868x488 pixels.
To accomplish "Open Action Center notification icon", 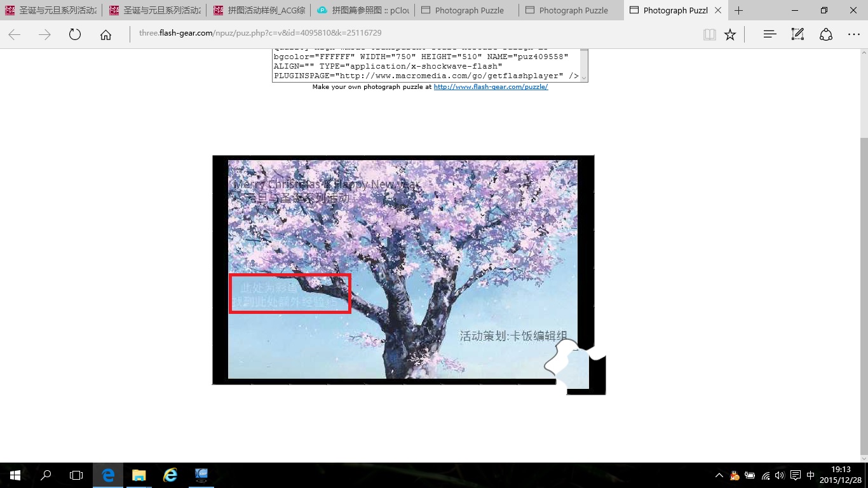I will tap(796, 475).
